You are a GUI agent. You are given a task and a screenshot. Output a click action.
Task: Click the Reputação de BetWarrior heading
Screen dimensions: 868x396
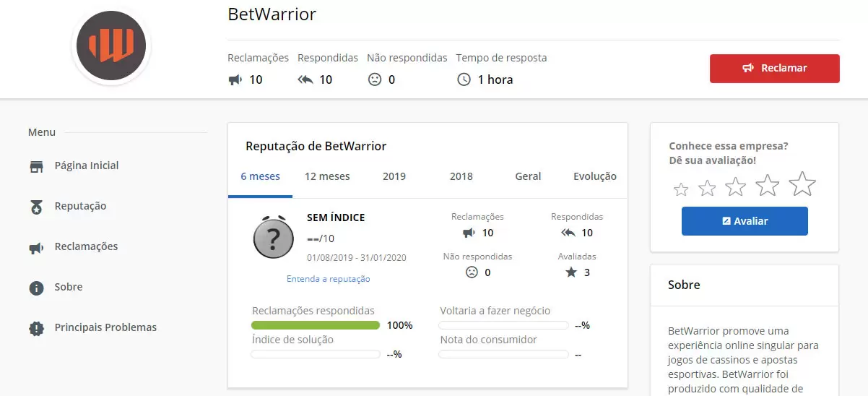(316, 146)
